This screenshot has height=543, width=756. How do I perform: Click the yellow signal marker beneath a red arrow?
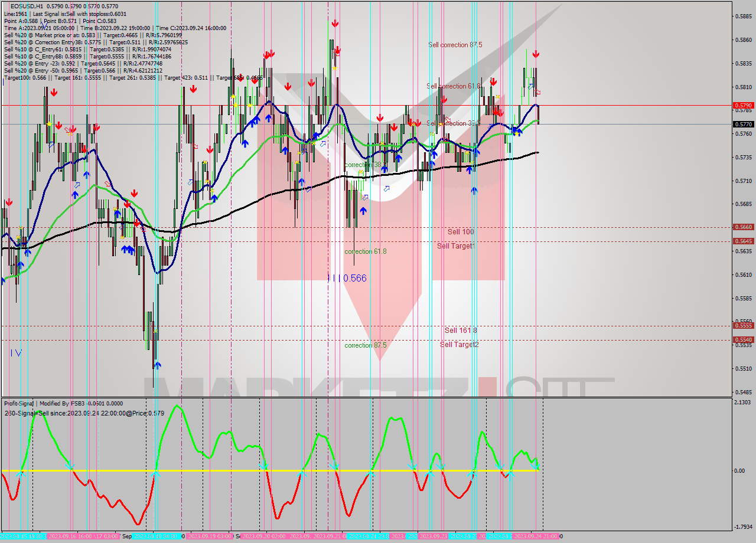(334, 68)
